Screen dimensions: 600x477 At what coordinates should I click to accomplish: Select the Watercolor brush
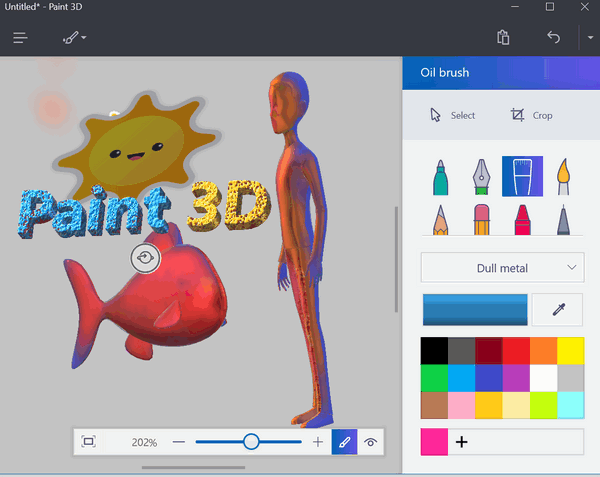[563, 177]
